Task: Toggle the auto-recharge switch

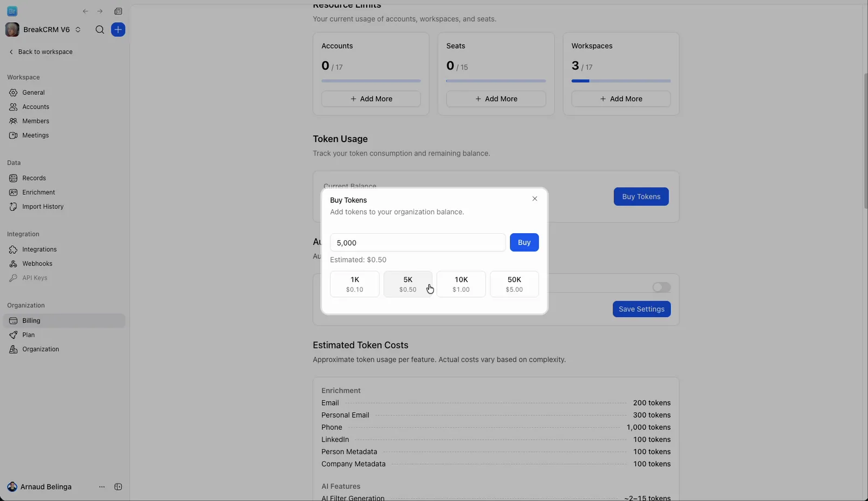Action: [x=661, y=287]
